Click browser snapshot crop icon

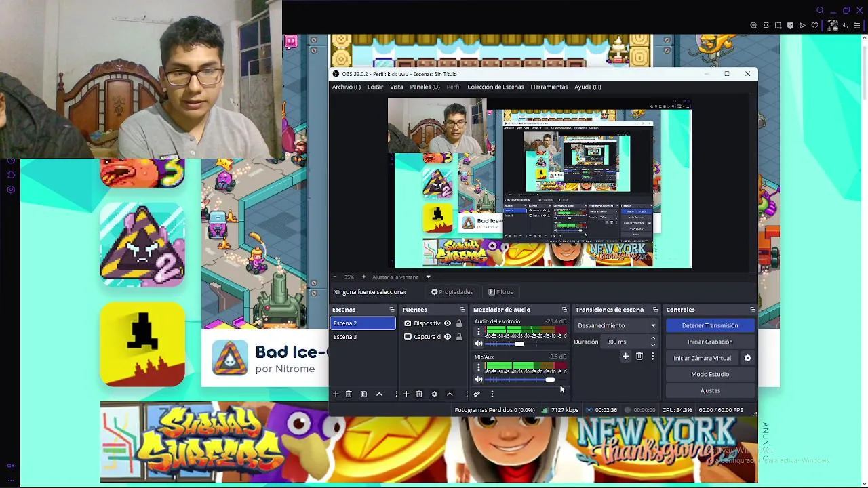[778, 26]
